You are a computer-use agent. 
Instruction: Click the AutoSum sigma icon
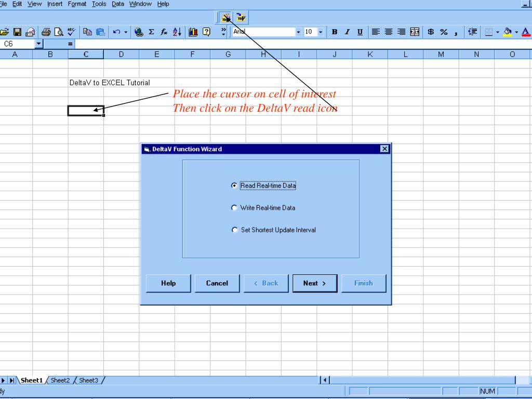click(x=151, y=32)
